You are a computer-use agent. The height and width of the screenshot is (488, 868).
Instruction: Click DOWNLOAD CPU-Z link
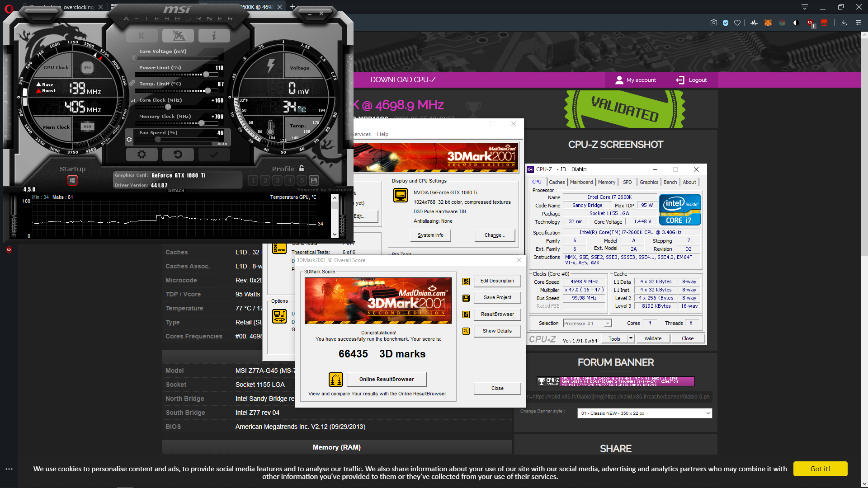coord(403,80)
